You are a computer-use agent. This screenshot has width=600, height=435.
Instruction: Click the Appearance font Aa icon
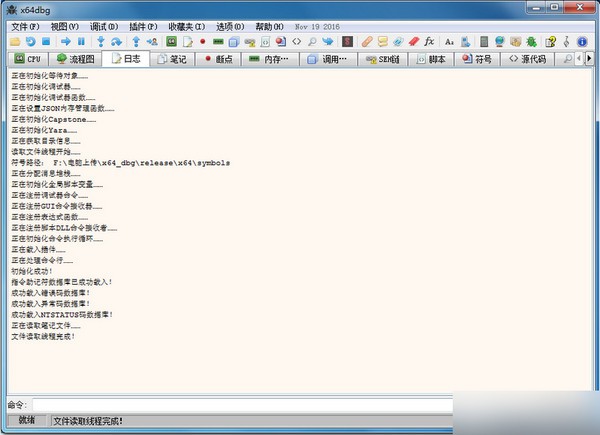(449, 41)
